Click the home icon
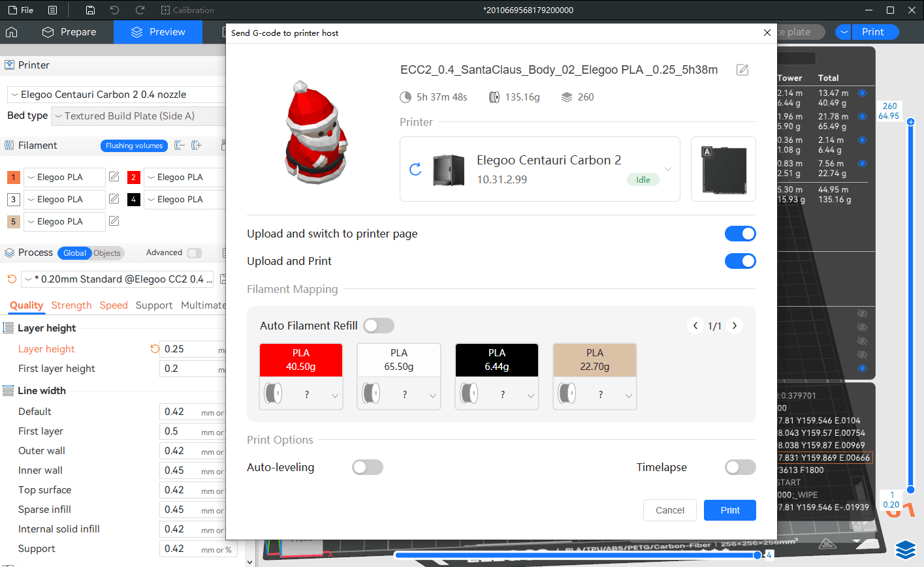This screenshot has height=567, width=924. pyautogui.click(x=12, y=32)
